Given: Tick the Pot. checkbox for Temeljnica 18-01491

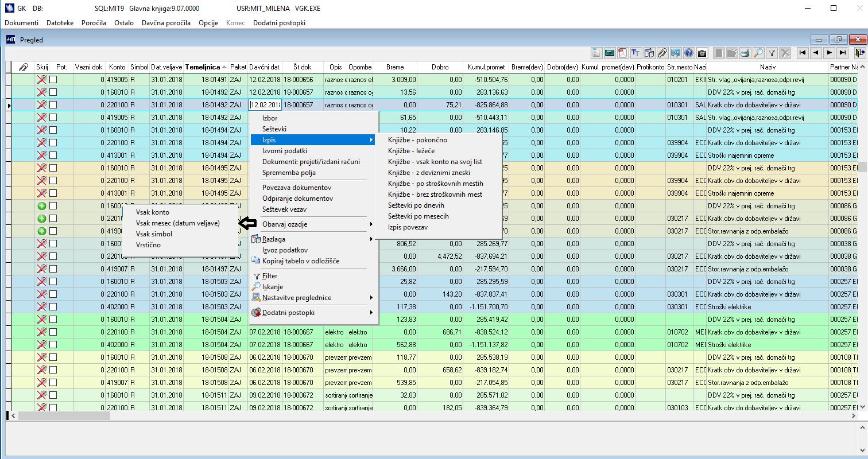Looking at the screenshot, I should click(x=53, y=80).
